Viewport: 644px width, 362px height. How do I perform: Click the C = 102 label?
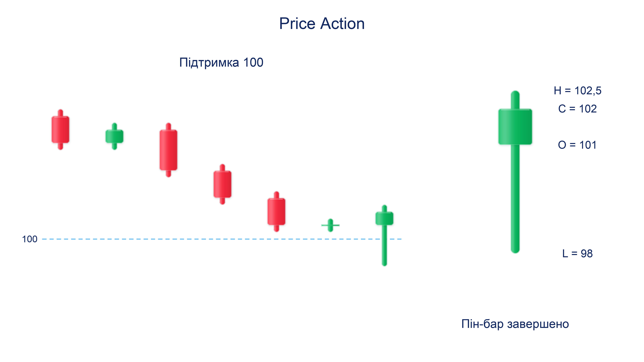[x=578, y=109]
